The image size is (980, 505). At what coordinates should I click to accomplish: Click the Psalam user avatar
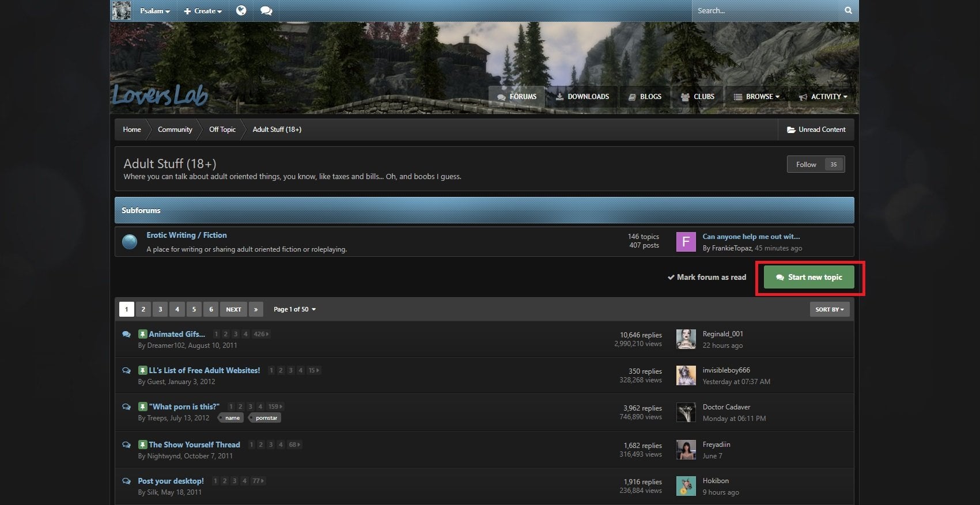(x=121, y=10)
